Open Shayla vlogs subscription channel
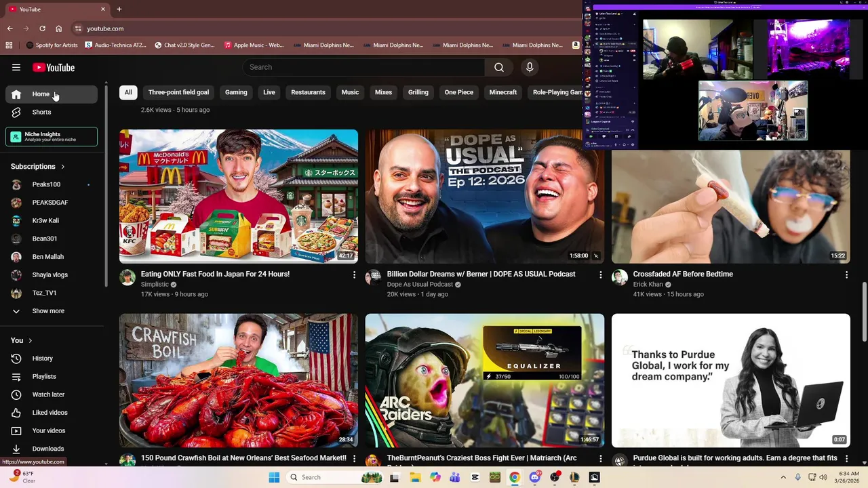Screen dimensions: 868x488 click(x=52, y=274)
